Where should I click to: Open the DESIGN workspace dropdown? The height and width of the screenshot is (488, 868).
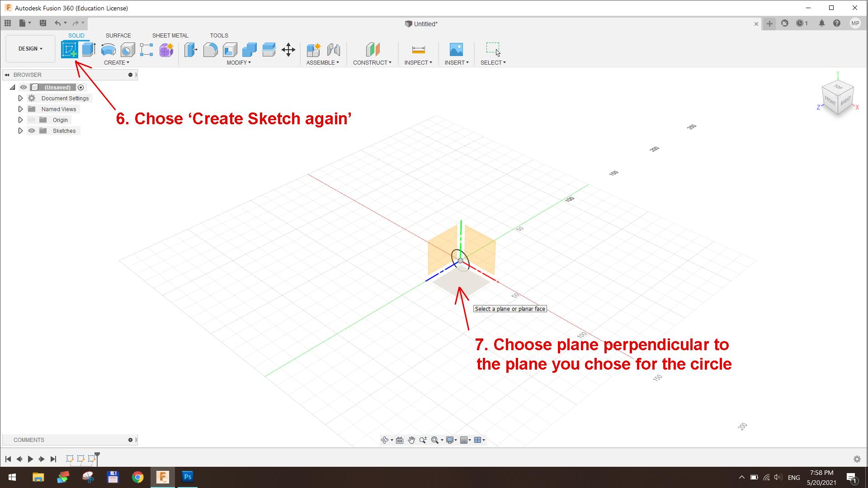click(x=30, y=49)
